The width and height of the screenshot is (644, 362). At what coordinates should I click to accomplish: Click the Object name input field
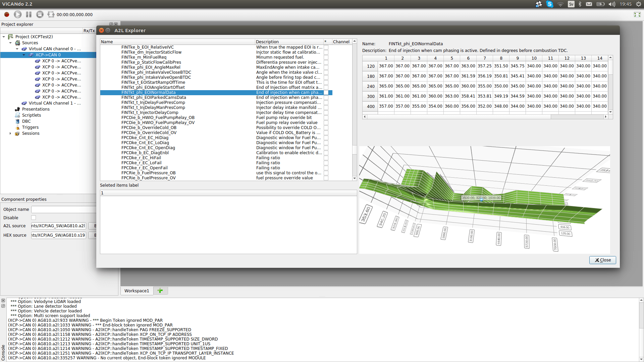[64, 209]
